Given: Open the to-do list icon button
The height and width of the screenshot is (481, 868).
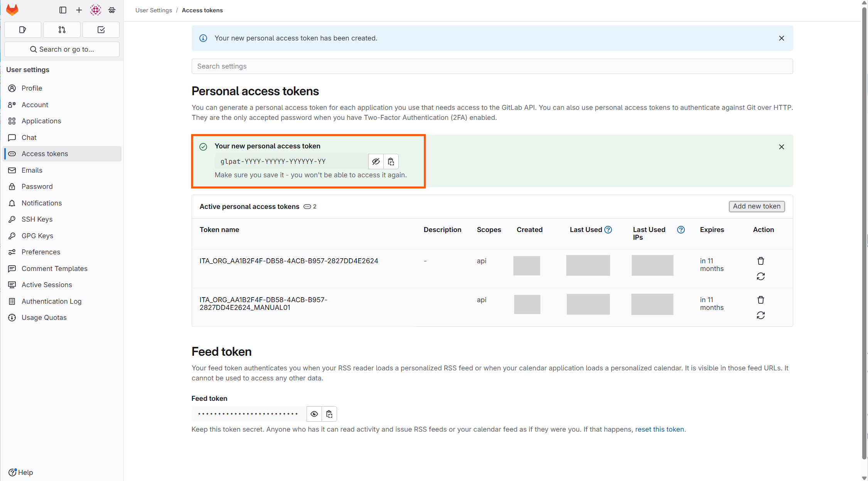Looking at the screenshot, I should 101,30.
